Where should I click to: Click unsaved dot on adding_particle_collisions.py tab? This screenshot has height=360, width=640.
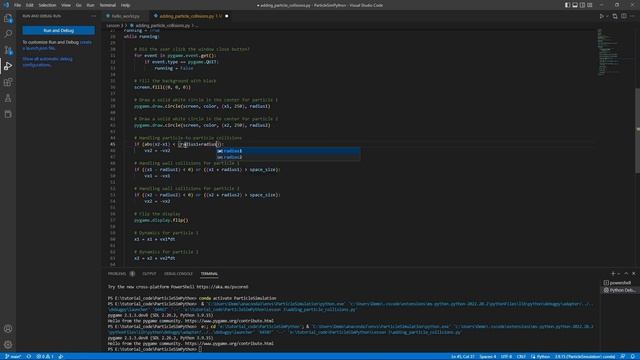click(x=227, y=16)
